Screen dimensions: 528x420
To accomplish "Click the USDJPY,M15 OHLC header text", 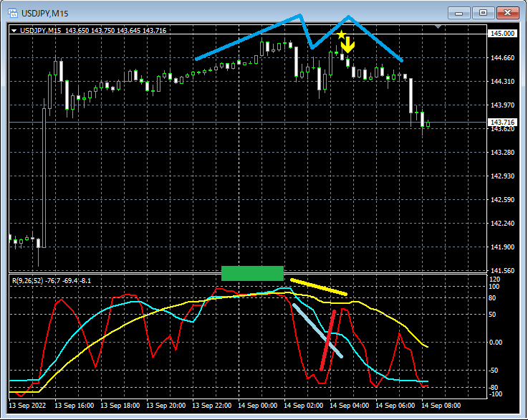I will 93,31.
